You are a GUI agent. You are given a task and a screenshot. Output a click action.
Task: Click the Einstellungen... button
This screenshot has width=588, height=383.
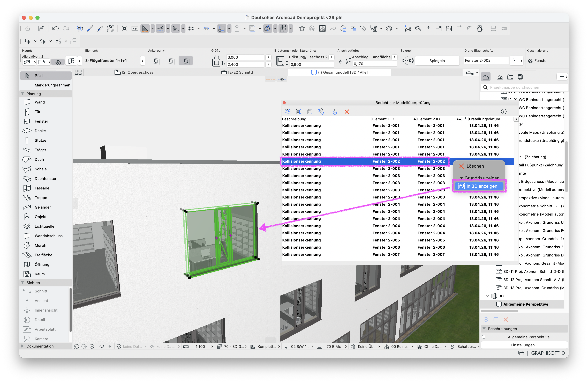click(x=524, y=345)
